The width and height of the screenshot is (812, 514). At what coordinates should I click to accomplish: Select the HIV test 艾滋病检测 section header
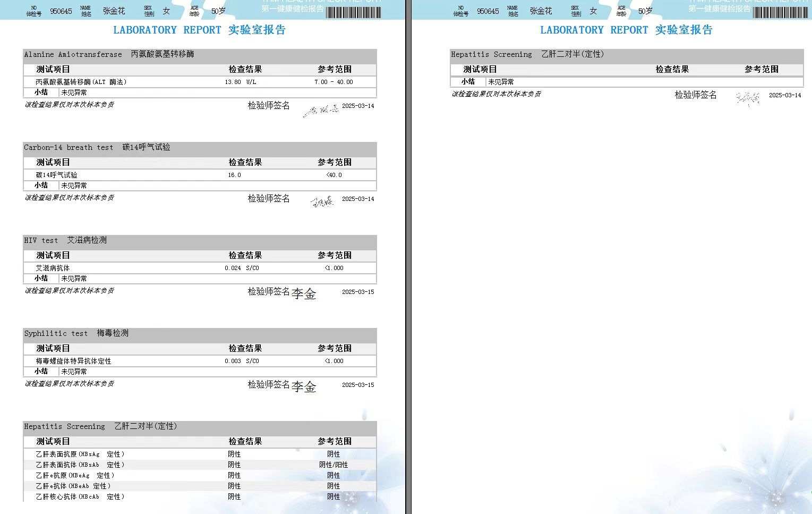click(65, 240)
